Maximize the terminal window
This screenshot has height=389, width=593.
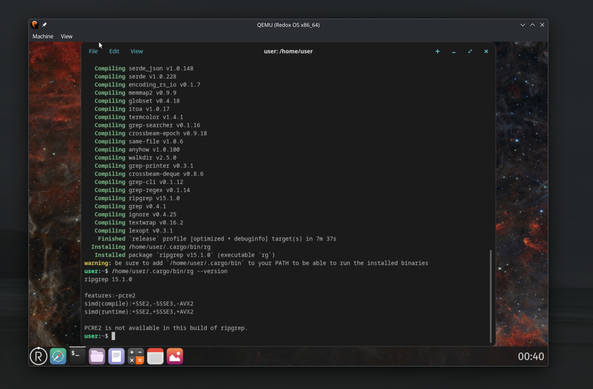tap(470, 51)
